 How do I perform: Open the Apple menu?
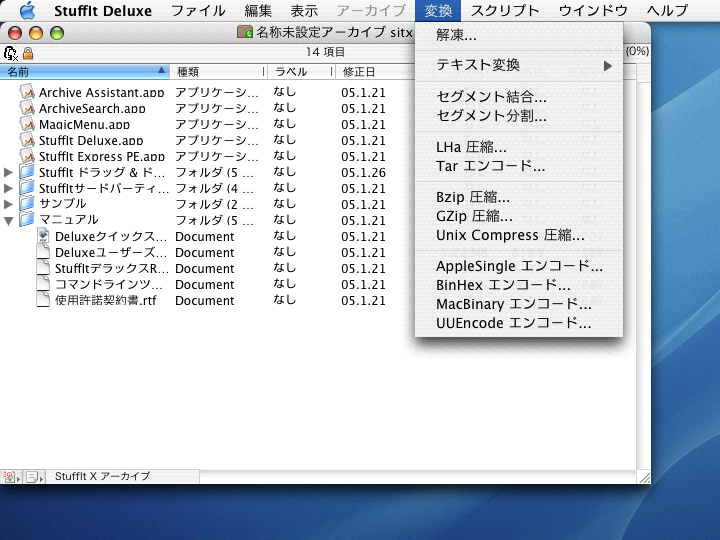[x=27, y=10]
